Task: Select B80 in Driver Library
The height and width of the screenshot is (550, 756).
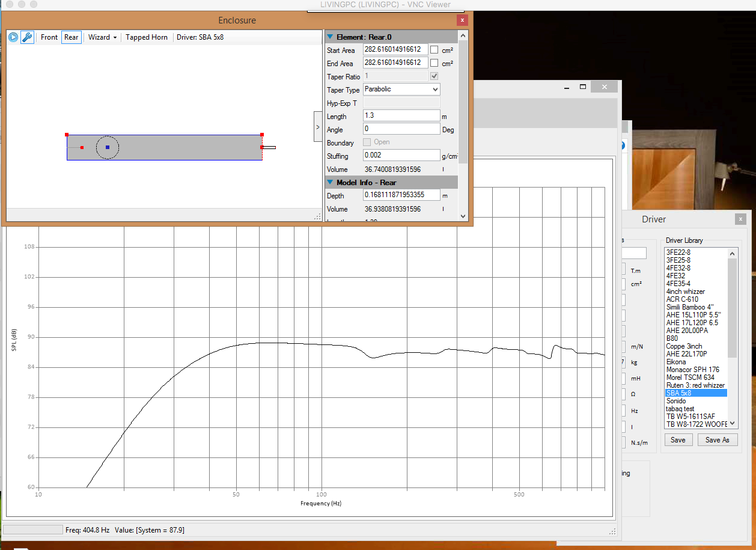Action: point(672,338)
